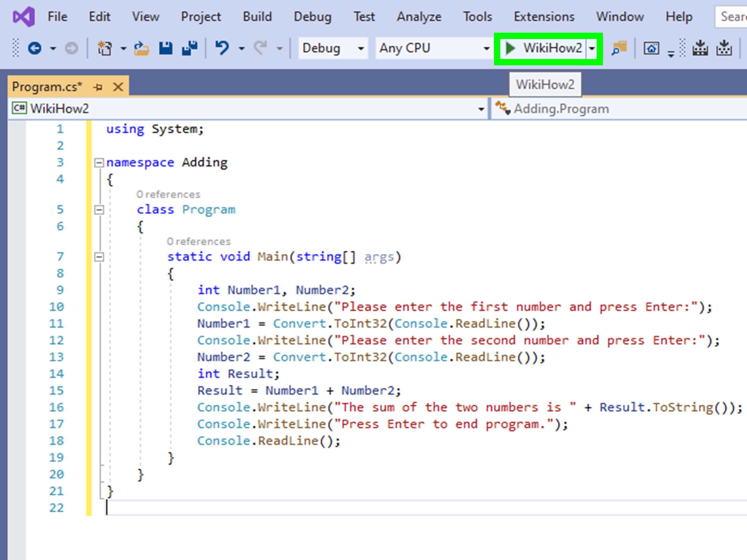Open the File menu

click(x=57, y=17)
